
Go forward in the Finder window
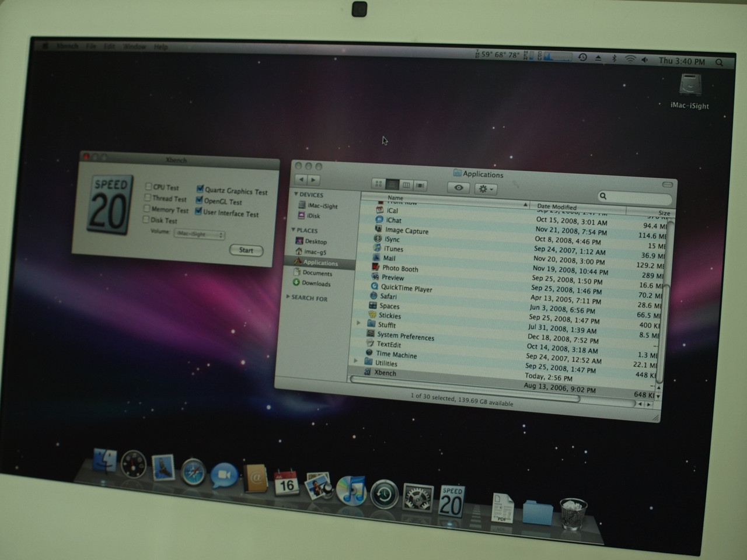[314, 180]
